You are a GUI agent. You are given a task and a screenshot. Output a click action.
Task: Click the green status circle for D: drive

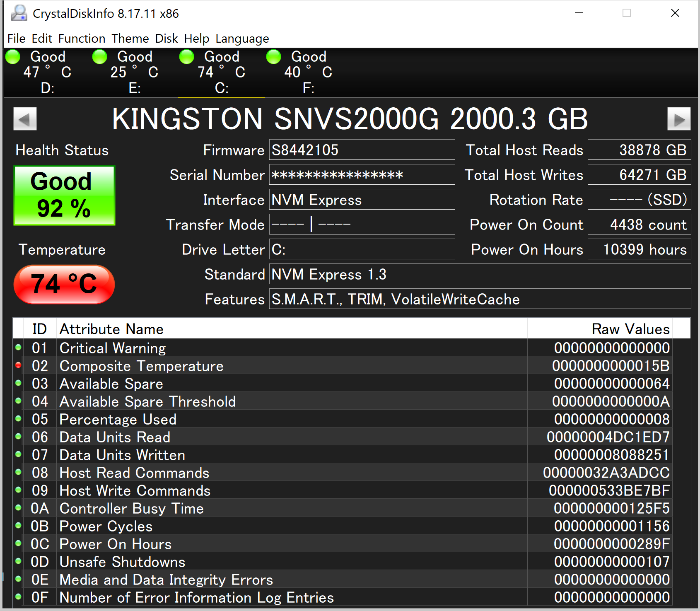[12, 57]
